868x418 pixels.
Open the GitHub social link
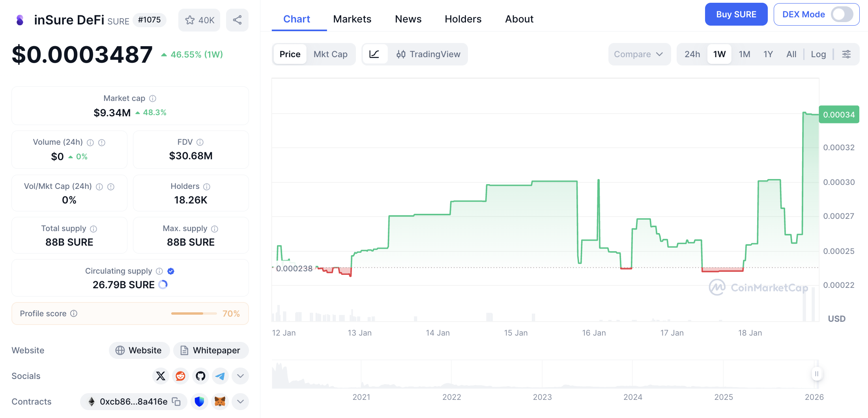click(x=200, y=376)
